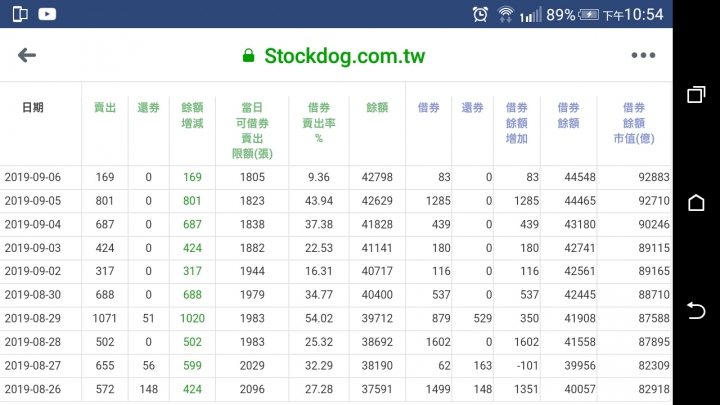
Task: Tap the 89165 market value on 2019-09-02
Action: pos(654,271)
